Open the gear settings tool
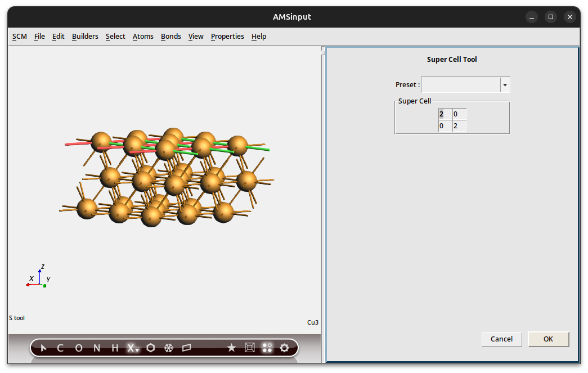588x373 pixels. (285, 348)
